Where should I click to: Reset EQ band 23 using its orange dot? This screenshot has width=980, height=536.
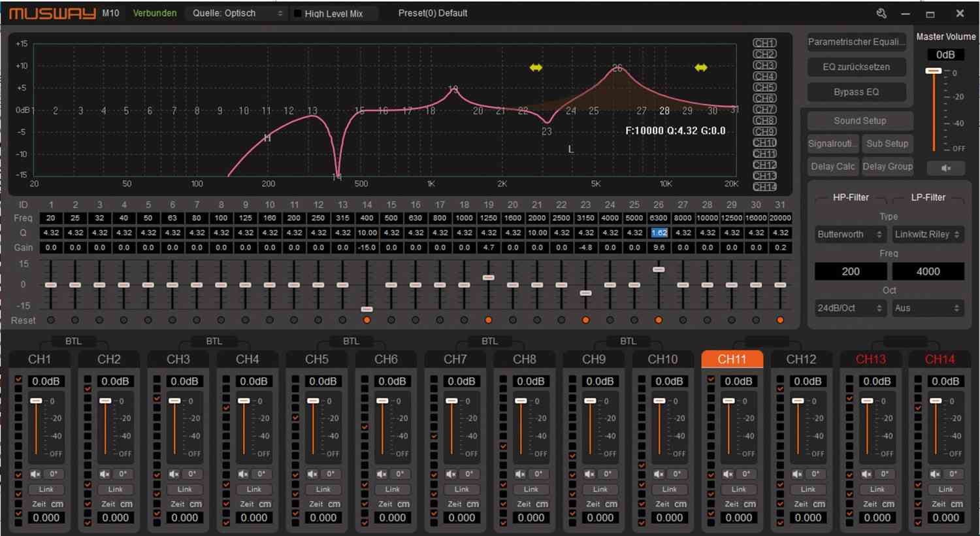(x=585, y=320)
